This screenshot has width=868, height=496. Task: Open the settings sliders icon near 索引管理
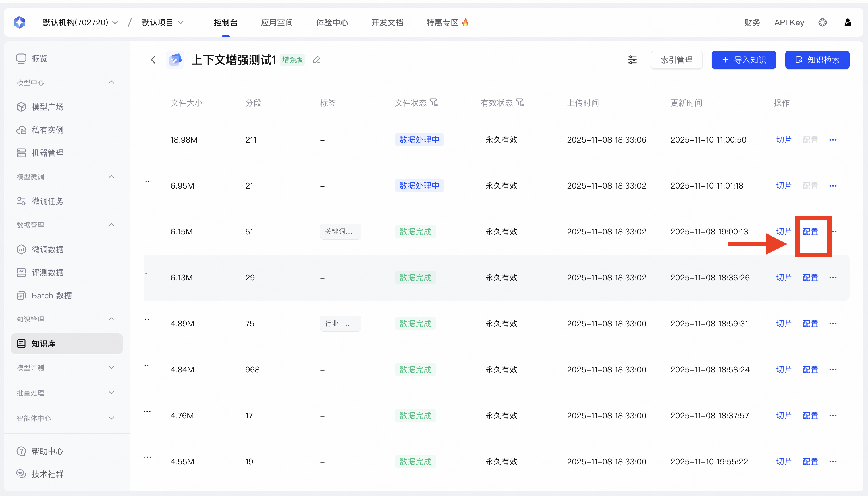(632, 60)
